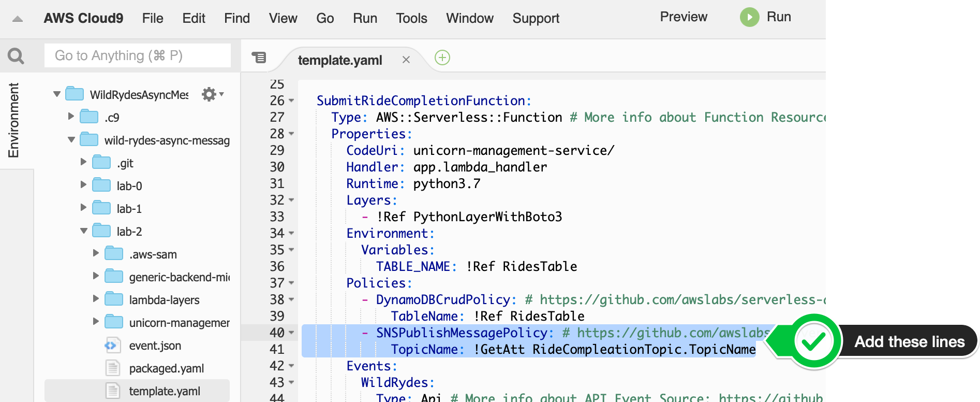The width and height of the screenshot is (980, 402).
Task: Expand the unicorn-managemer folder arrow
Action: 96,321
